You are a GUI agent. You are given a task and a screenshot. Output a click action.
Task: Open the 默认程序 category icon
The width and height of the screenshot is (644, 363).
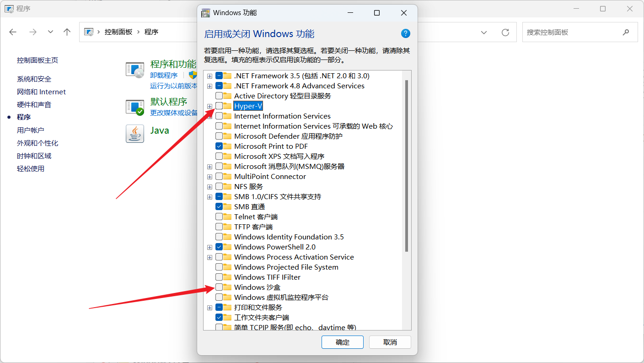click(135, 107)
